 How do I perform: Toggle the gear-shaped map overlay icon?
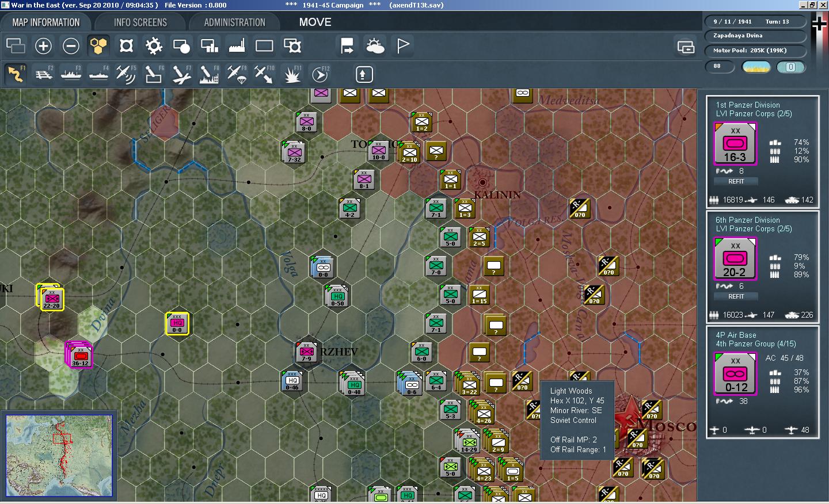154,45
